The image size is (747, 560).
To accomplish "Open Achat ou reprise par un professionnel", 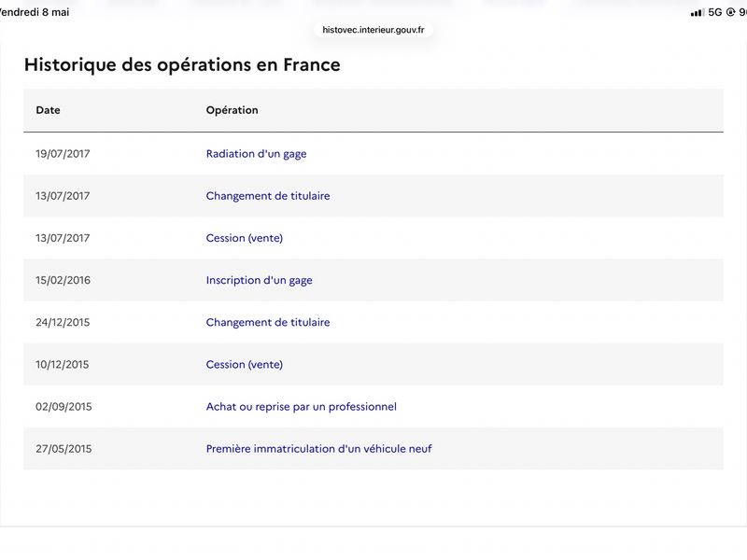I will (301, 407).
